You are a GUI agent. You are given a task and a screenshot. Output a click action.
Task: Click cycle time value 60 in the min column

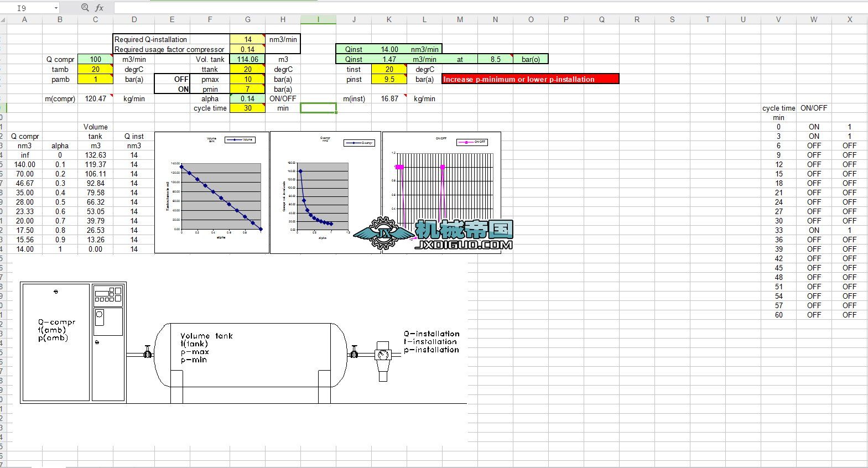click(778, 315)
